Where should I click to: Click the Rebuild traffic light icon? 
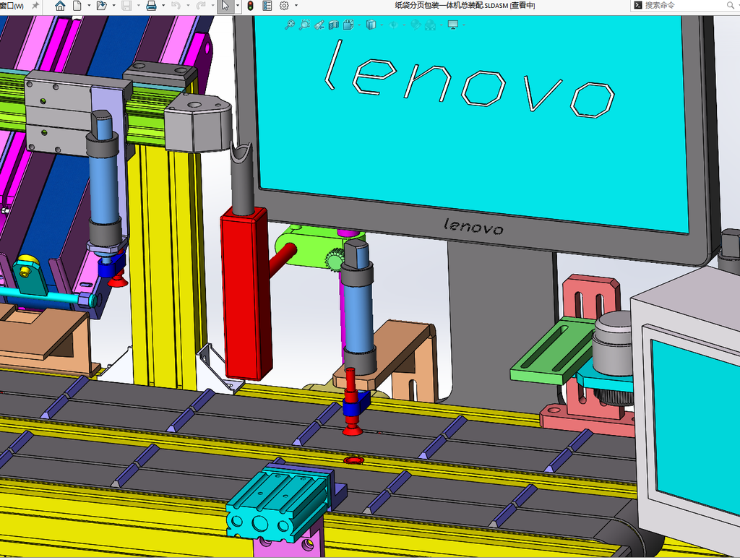coord(250,6)
